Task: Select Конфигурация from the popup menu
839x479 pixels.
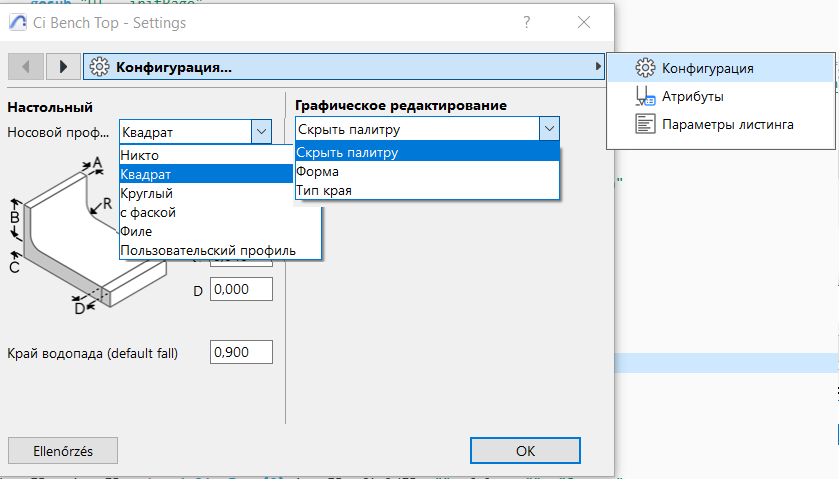Action: click(707, 69)
